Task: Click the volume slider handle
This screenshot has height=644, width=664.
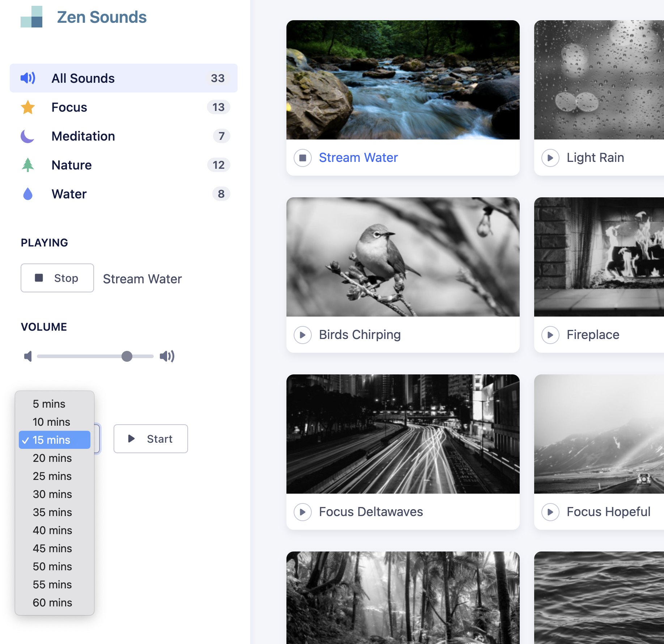Action: tap(127, 356)
